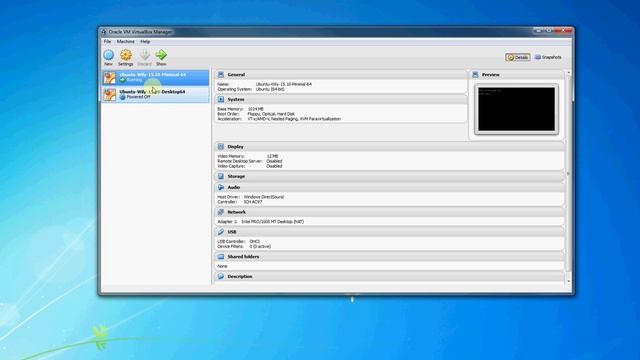
Task: Click the Powered Off status icon
Action: 122,97
